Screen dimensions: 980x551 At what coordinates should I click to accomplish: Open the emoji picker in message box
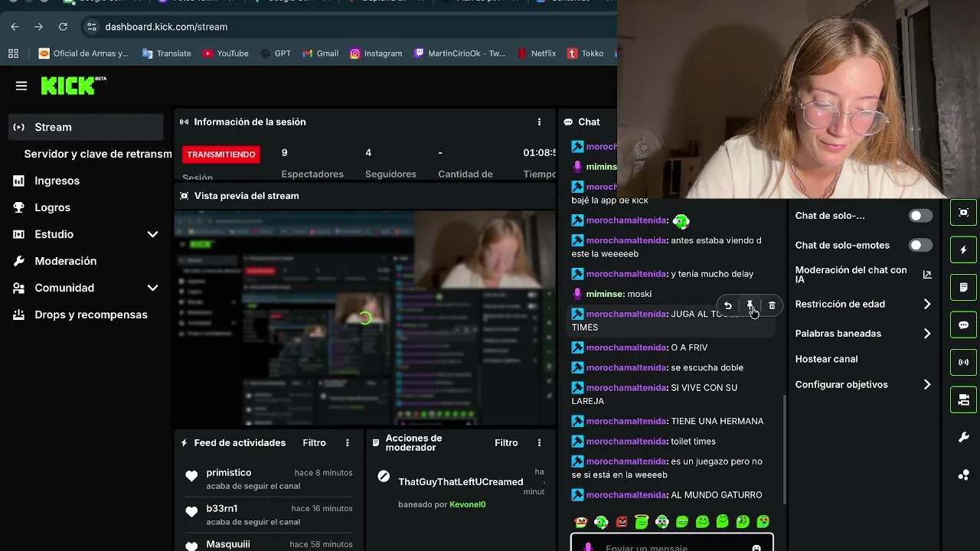(x=756, y=547)
